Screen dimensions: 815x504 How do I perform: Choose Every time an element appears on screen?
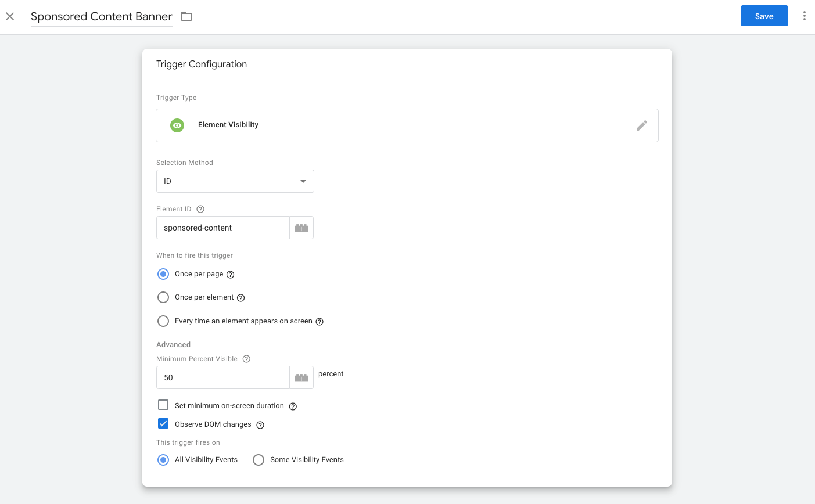163,321
